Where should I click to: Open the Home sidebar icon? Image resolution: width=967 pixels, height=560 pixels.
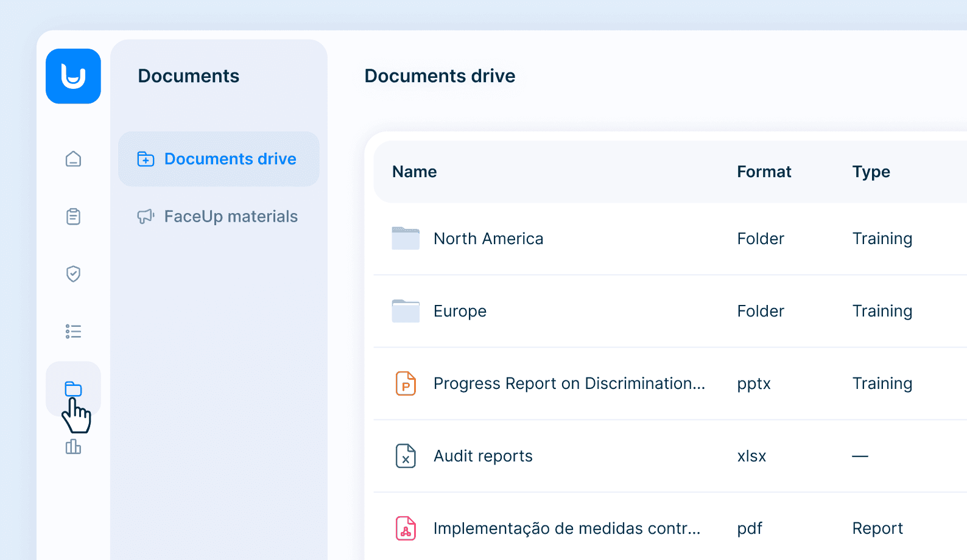pyautogui.click(x=73, y=159)
